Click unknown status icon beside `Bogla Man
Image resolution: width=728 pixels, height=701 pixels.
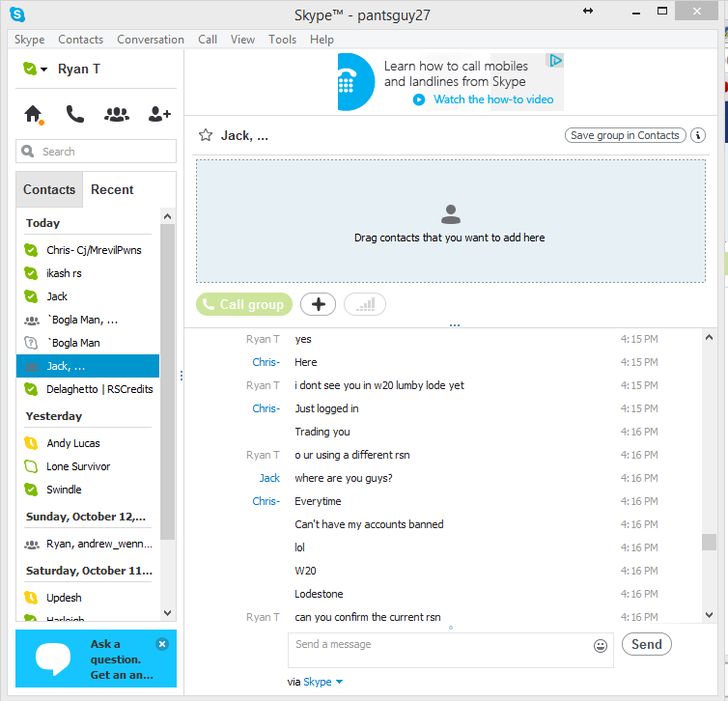pyautogui.click(x=31, y=343)
